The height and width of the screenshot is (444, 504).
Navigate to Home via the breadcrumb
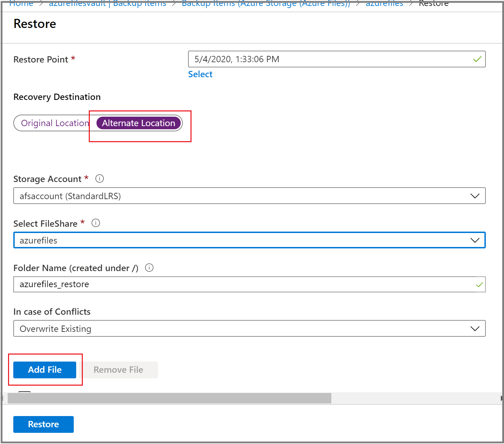21,4
